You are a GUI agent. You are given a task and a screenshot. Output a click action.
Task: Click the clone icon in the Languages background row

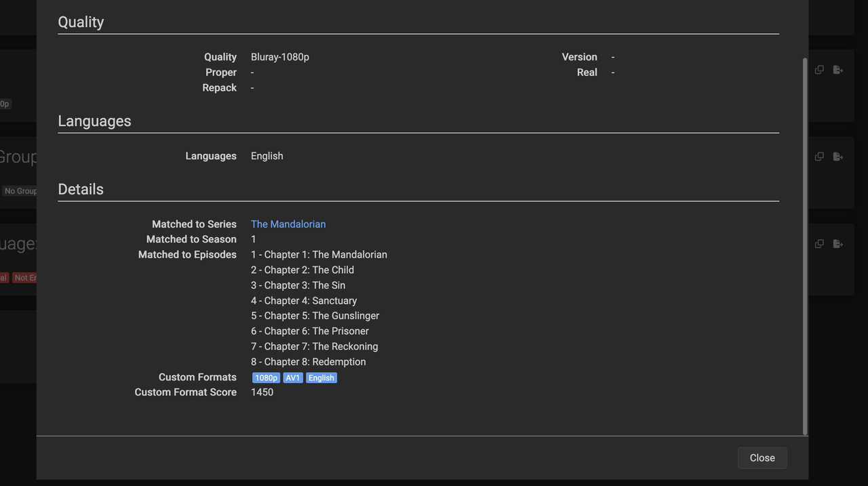pyautogui.click(x=819, y=244)
